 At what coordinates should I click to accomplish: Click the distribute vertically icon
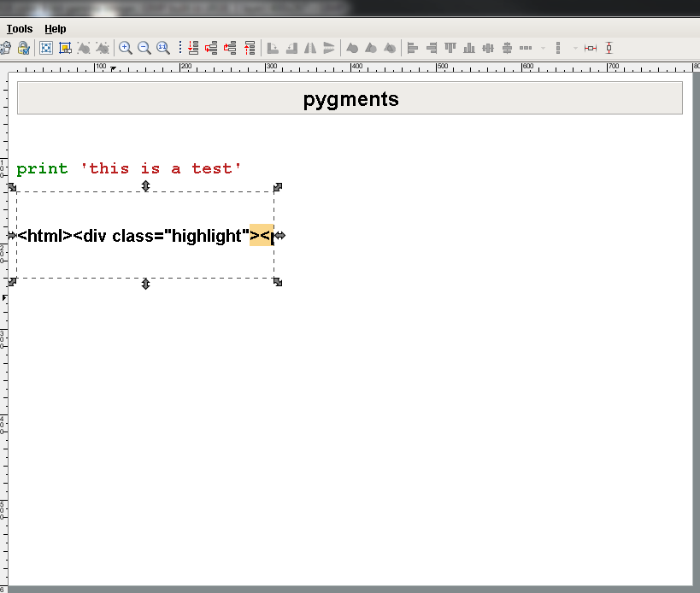click(x=558, y=48)
